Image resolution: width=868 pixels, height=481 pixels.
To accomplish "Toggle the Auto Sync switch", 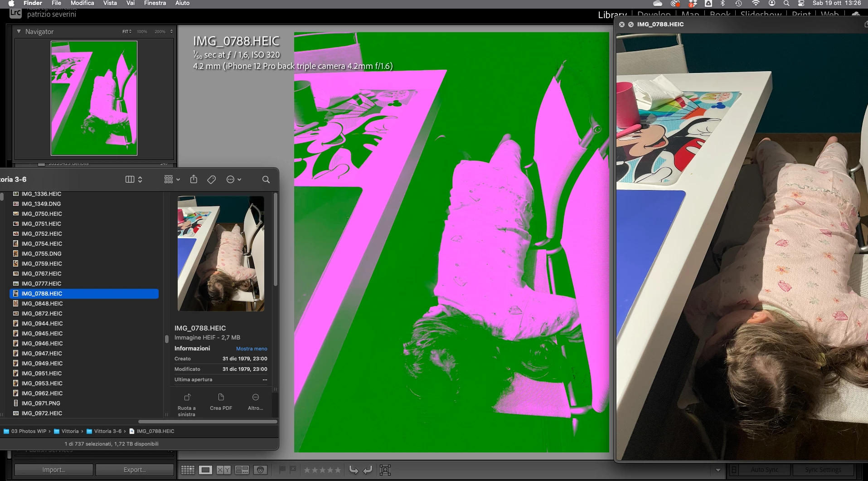I will [734, 470].
